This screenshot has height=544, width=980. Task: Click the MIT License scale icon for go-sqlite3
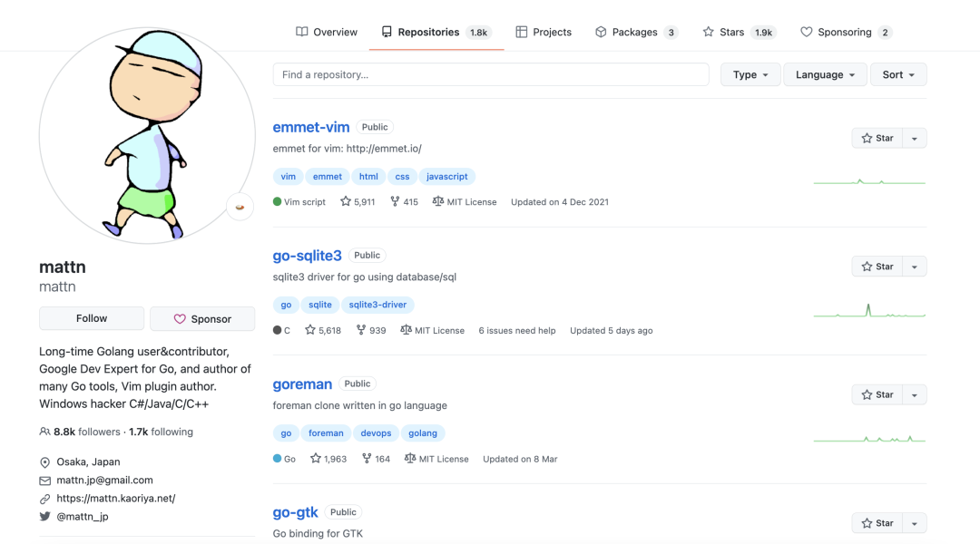tap(406, 330)
